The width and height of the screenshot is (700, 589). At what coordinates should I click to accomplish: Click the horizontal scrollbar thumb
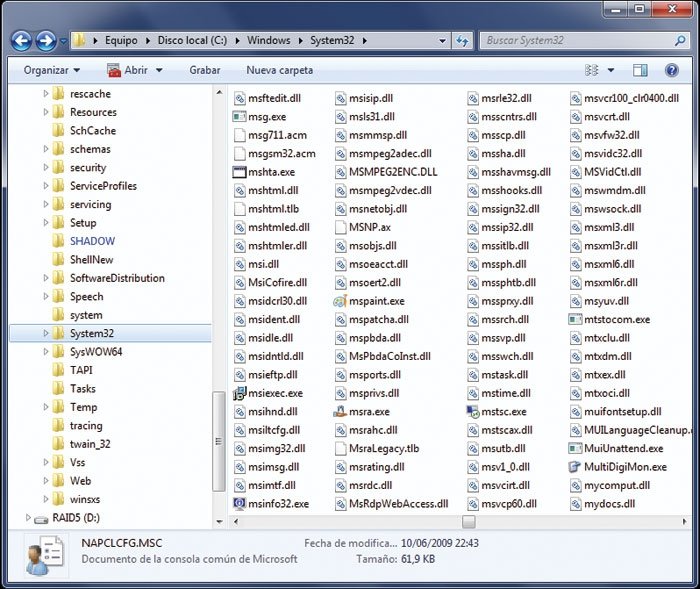click(468, 521)
